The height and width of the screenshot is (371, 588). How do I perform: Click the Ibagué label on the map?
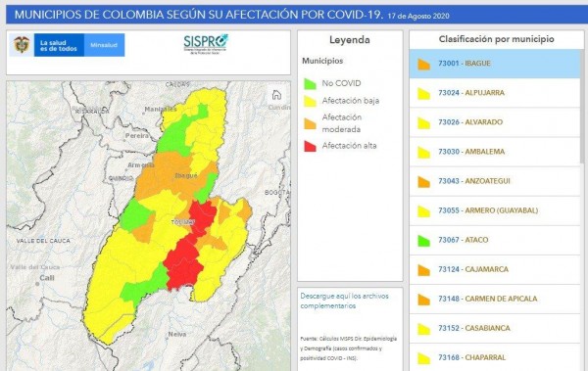186,176
